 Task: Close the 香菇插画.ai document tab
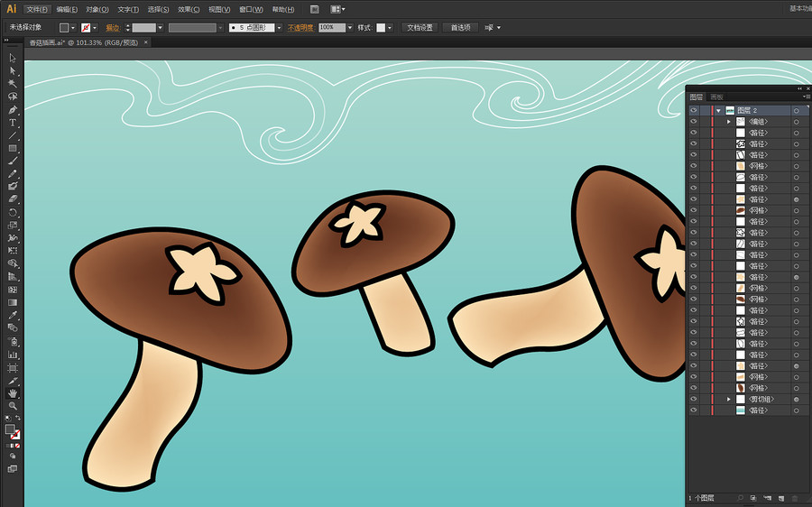tap(146, 42)
